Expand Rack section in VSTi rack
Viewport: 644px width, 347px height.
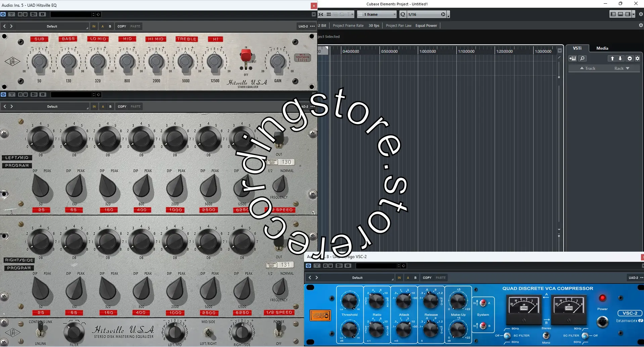coord(622,68)
